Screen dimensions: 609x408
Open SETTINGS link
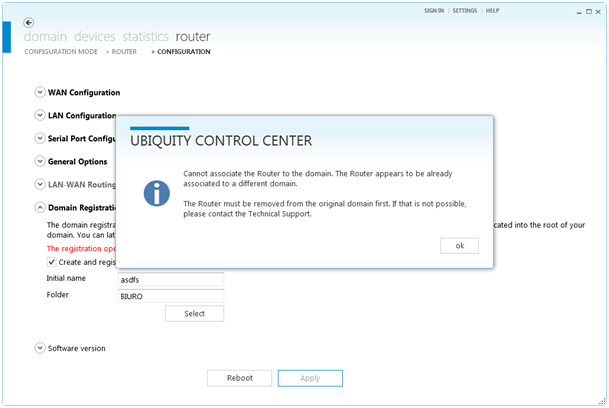465,11
